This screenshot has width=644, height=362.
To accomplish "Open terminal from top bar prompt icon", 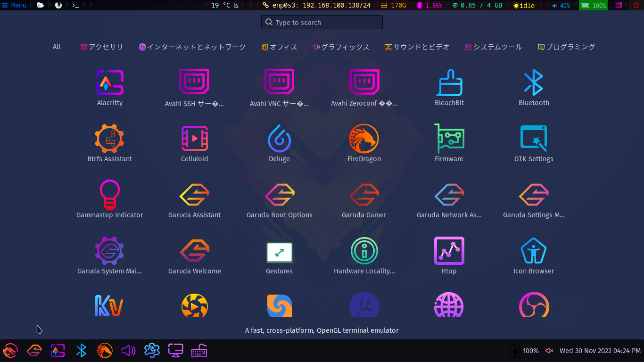I will click(x=75, y=5).
